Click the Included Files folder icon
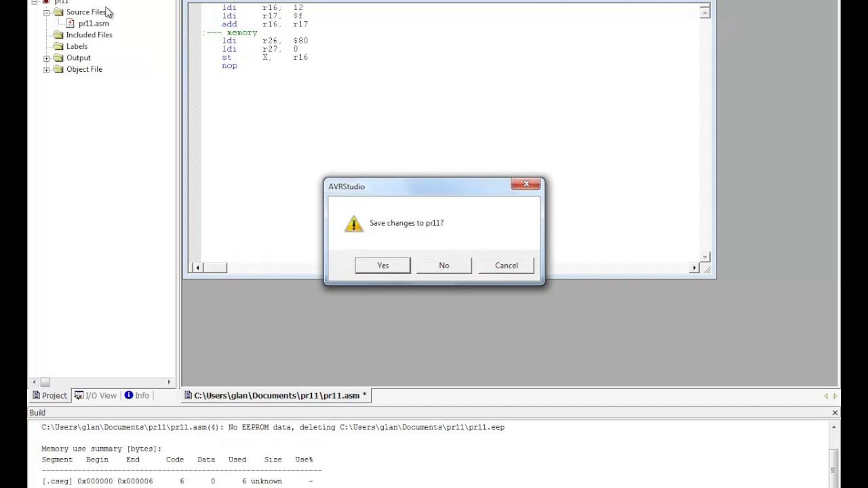The width and height of the screenshot is (868, 488). click(58, 35)
